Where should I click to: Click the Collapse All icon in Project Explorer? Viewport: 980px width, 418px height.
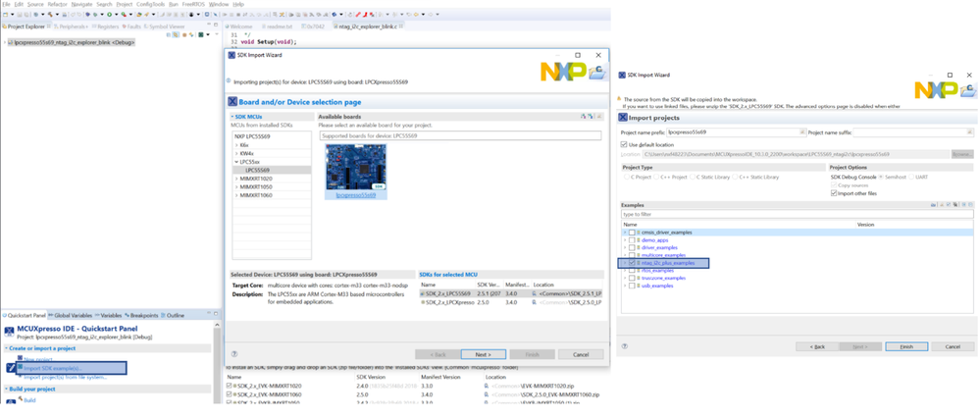pyautogui.click(x=170, y=34)
